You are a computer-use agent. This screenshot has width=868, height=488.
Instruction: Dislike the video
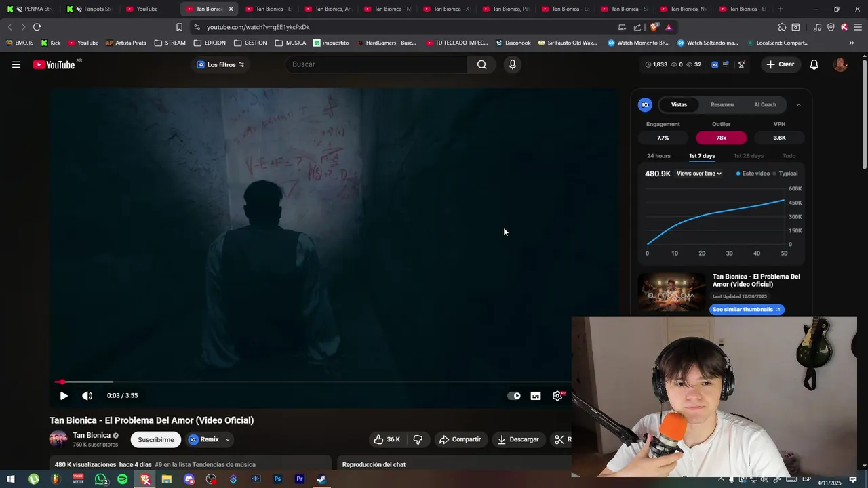pyautogui.click(x=418, y=439)
